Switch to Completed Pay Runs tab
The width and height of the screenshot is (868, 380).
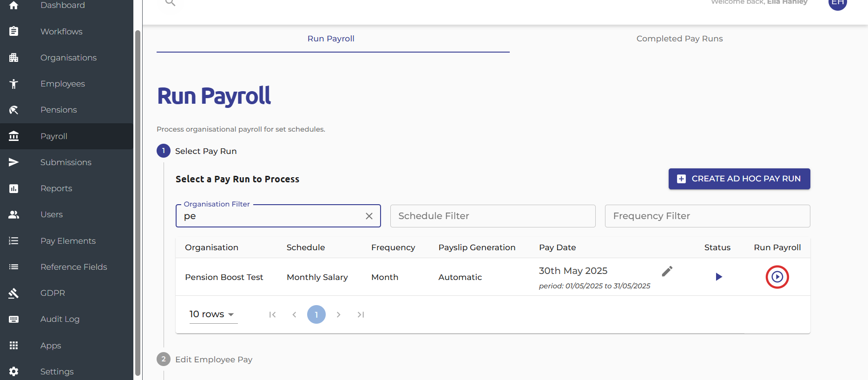click(x=679, y=39)
